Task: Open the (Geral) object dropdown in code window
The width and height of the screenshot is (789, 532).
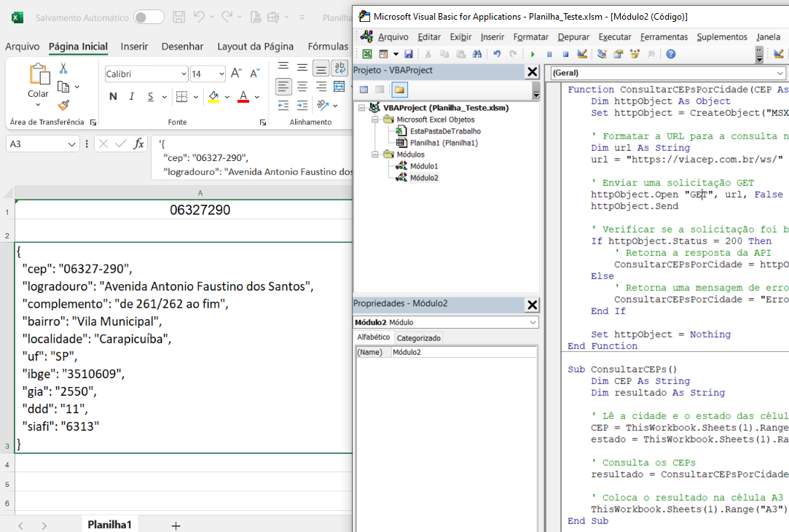Action: (780, 73)
